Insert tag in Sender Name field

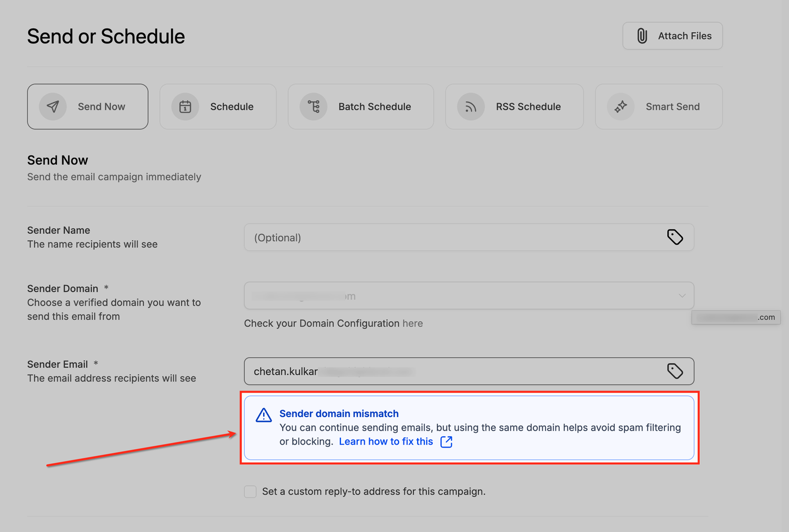click(675, 237)
